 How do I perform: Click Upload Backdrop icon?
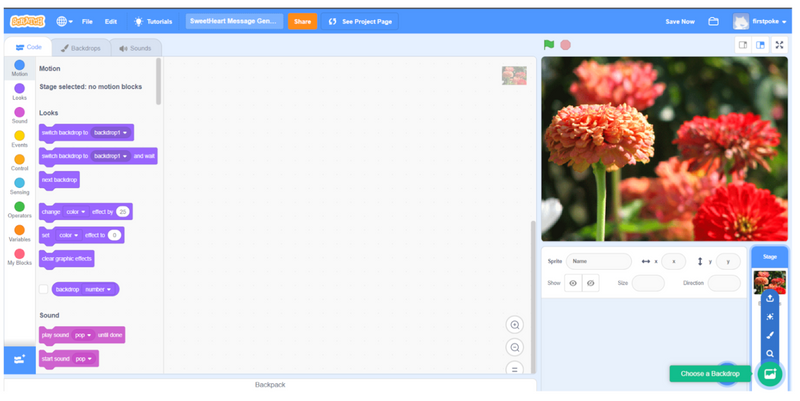(770, 298)
